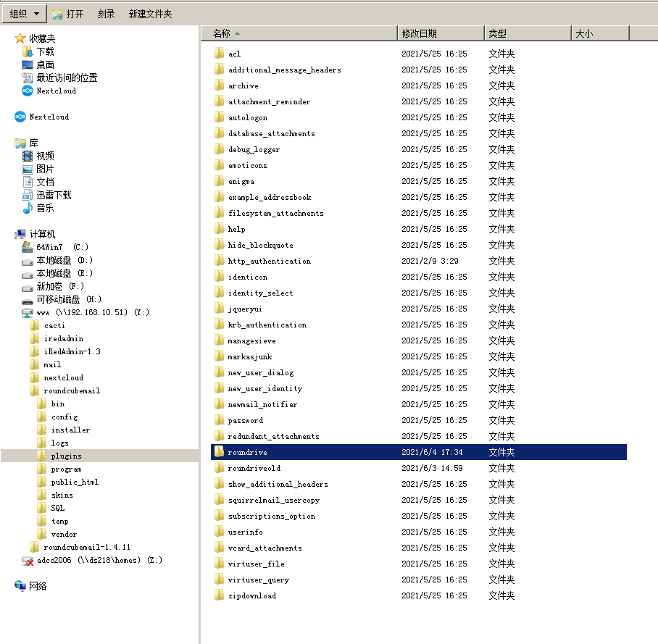Image resolution: width=658 pixels, height=644 pixels.
Task: Sort by the 大小 column header
Action: pos(600,33)
